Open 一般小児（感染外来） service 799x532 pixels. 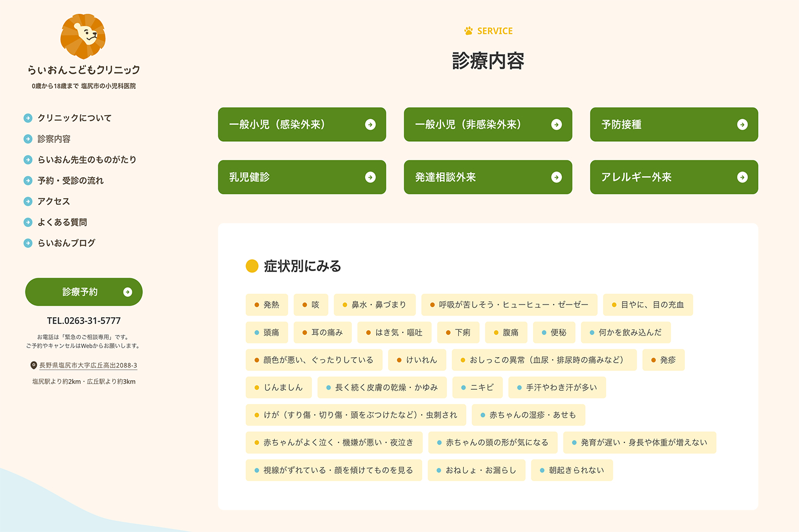[x=302, y=125]
